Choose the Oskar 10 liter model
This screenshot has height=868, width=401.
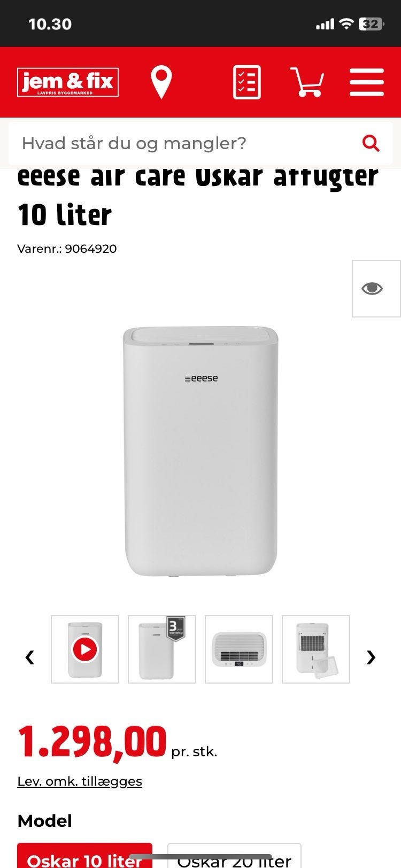[85, 856]
